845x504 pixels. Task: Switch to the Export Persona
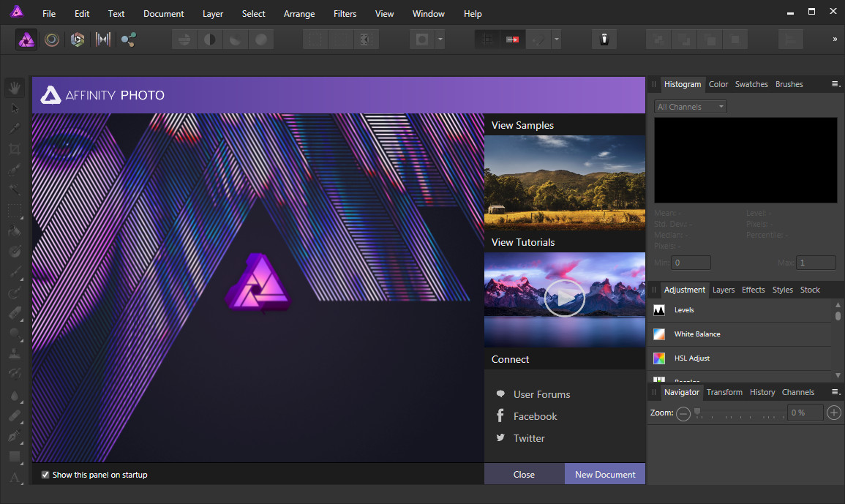[x=128, y=40]
